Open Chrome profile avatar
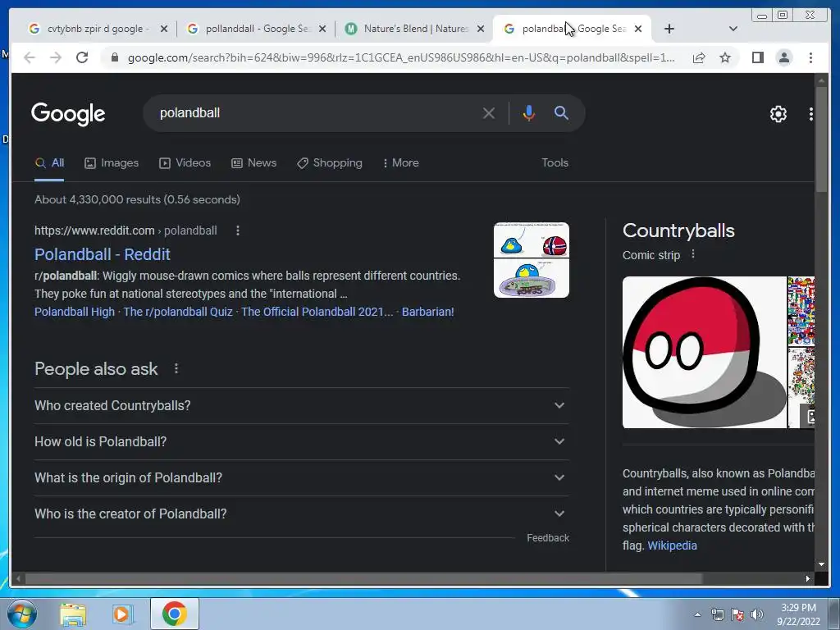The width and height of the screenshot is (840, 630). 783,57
